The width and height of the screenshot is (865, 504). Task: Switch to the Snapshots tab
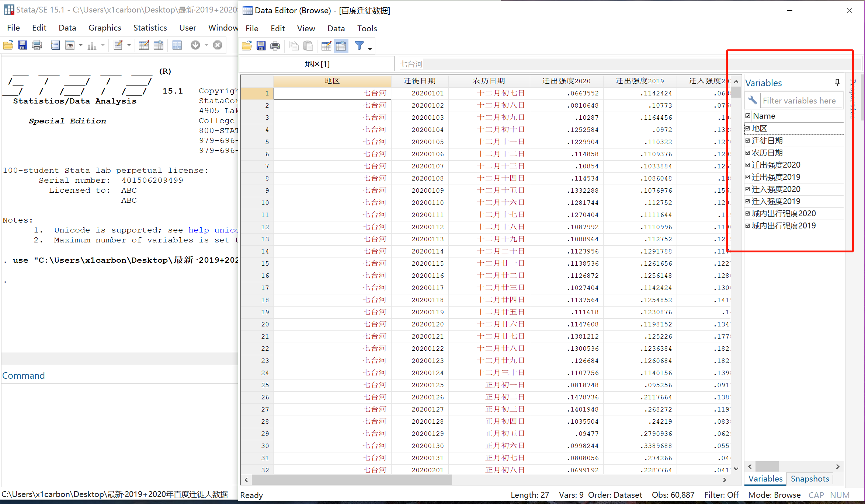click(810, 479)
